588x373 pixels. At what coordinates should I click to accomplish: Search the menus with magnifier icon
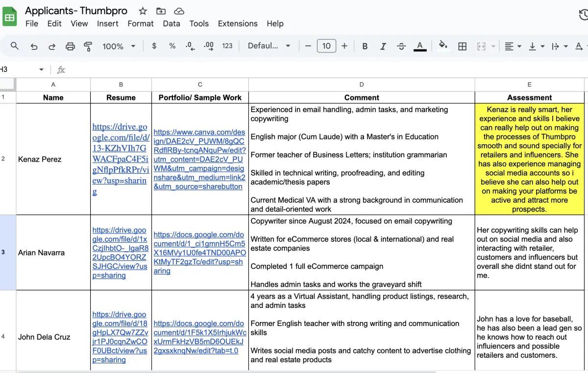(15, 46)
